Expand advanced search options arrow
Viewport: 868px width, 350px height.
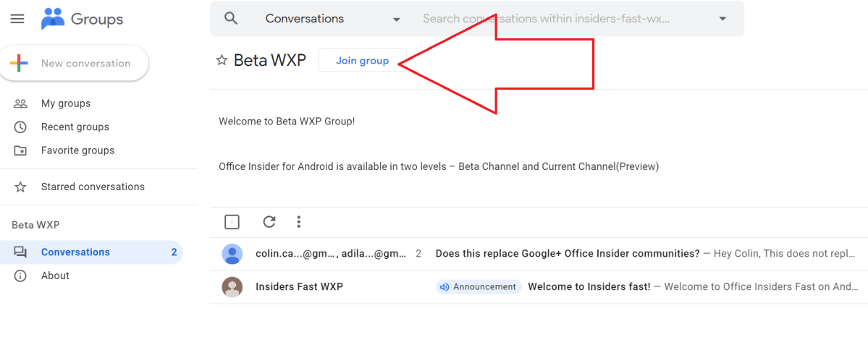(x=722, y=19)
